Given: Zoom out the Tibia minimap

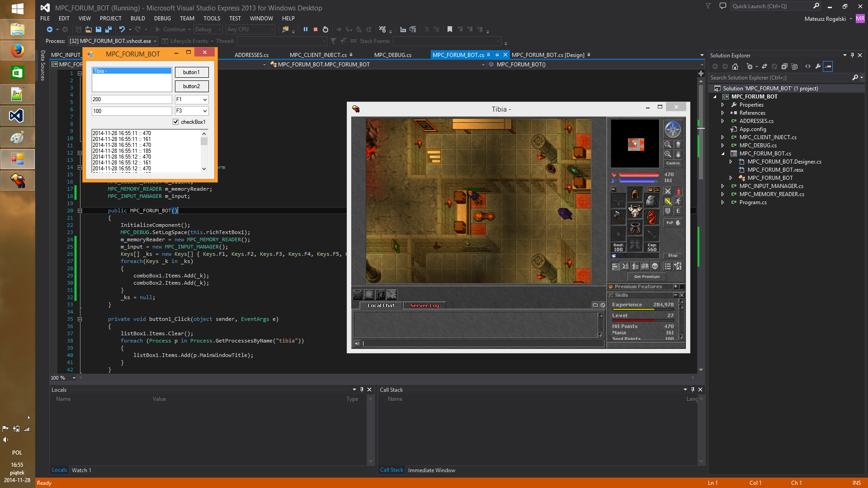Looking at the screenshot, I should (x=668, y=145).
